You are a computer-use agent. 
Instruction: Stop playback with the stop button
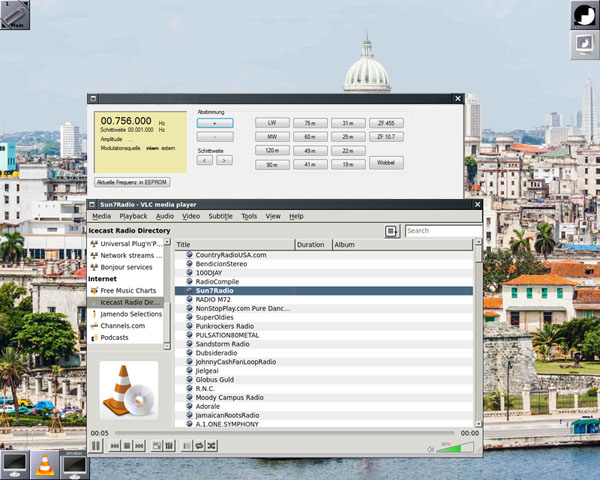coord(129,445)
